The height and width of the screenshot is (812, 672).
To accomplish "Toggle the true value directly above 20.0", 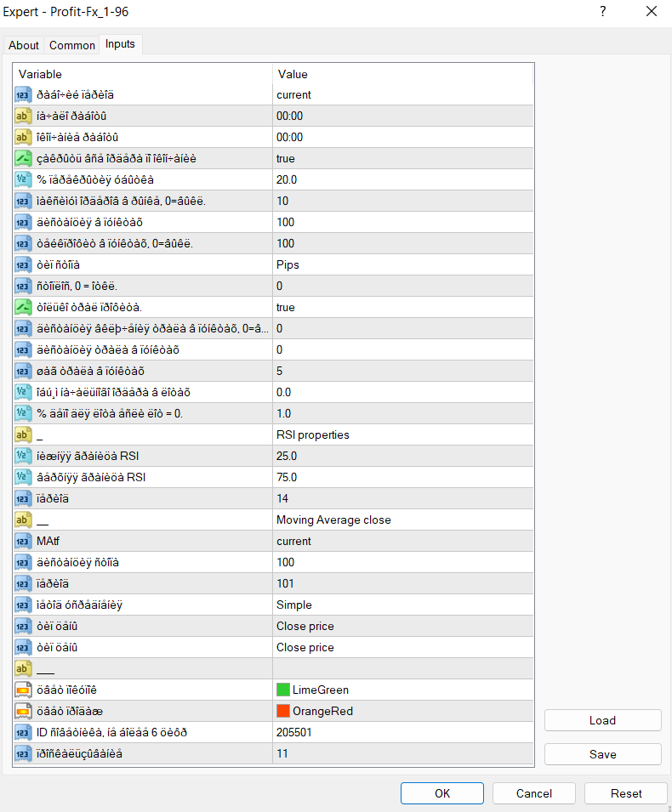I will pyautogui.click(x=402, y=158).
